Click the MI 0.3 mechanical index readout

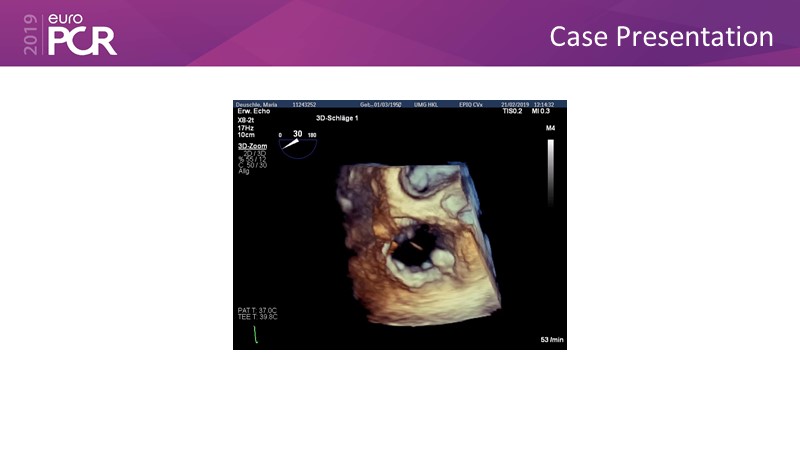coord(541,111)
